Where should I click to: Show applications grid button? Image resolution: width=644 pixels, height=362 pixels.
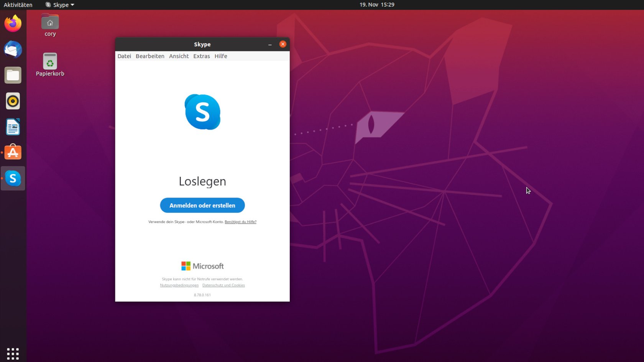click(13, 354)
